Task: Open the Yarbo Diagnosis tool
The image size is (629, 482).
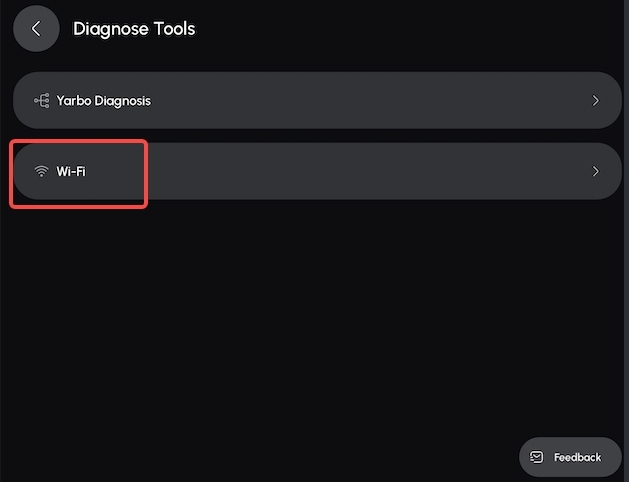Action: coord(317,100)
